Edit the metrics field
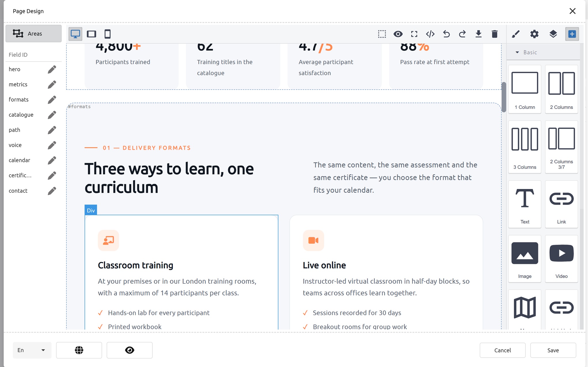 click(52, 84)
